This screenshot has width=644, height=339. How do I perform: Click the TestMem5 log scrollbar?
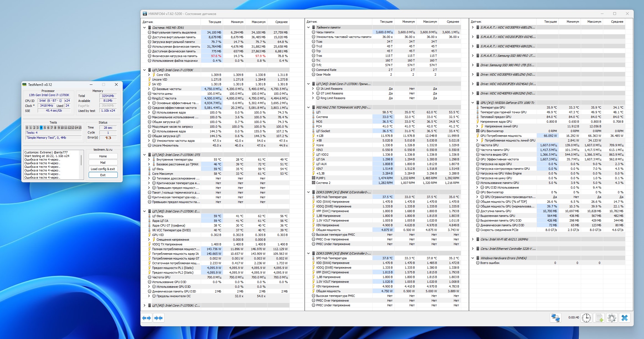pos(81,160)
